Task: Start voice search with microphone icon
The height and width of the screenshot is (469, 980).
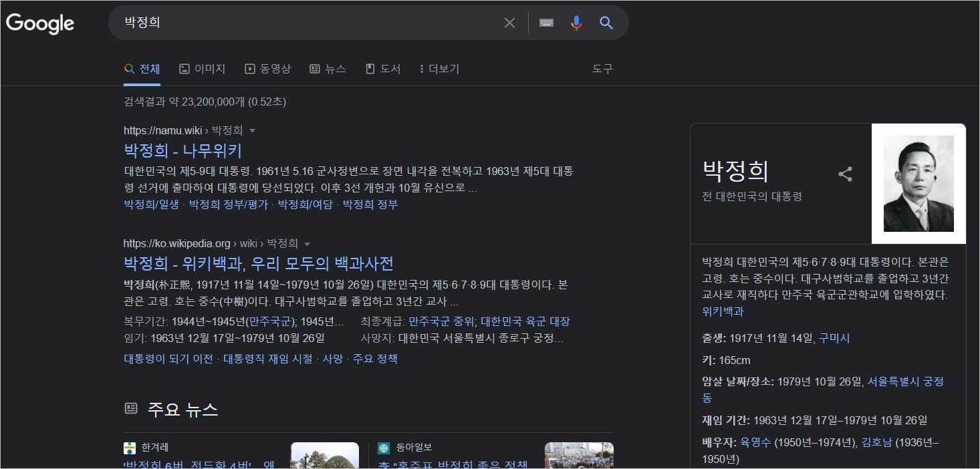Action: [576, 23]
